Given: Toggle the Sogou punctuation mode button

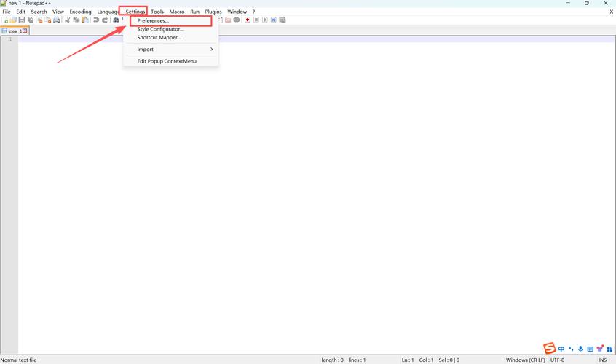Looking at the screenshot, I should [571, 349].
